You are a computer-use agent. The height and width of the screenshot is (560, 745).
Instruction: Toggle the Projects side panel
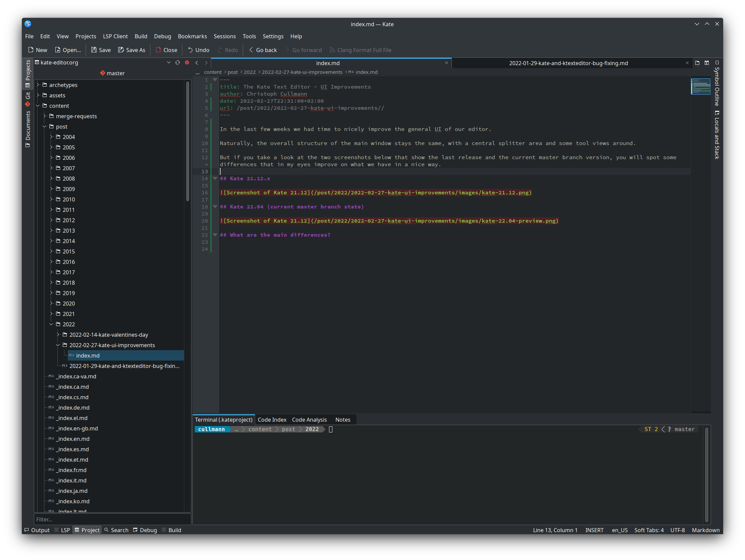click(x=28, y=74)
